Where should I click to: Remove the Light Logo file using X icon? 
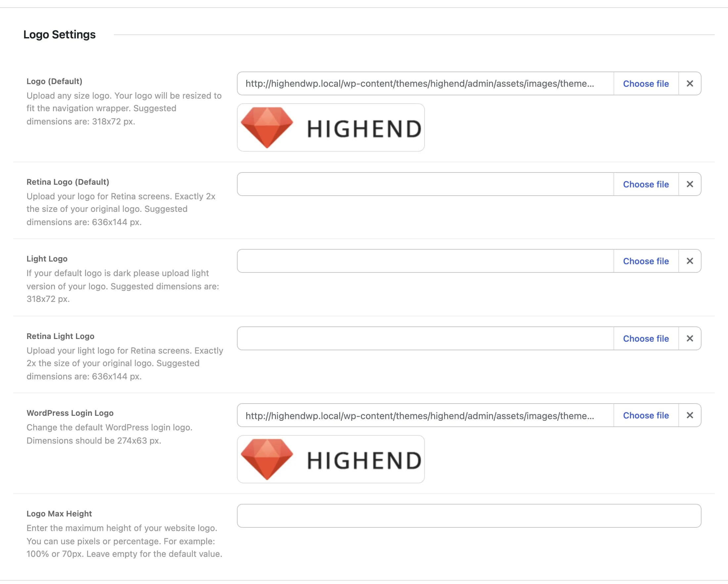point(690,261)
